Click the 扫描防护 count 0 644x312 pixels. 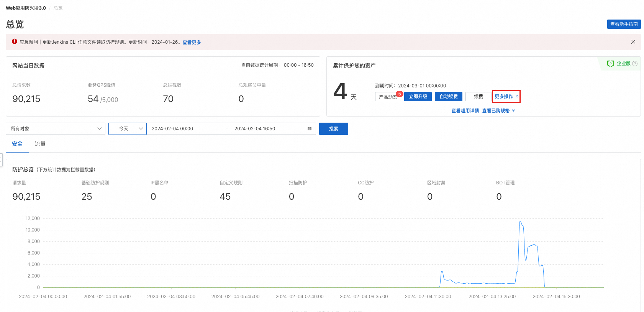(x=292, y=197)
